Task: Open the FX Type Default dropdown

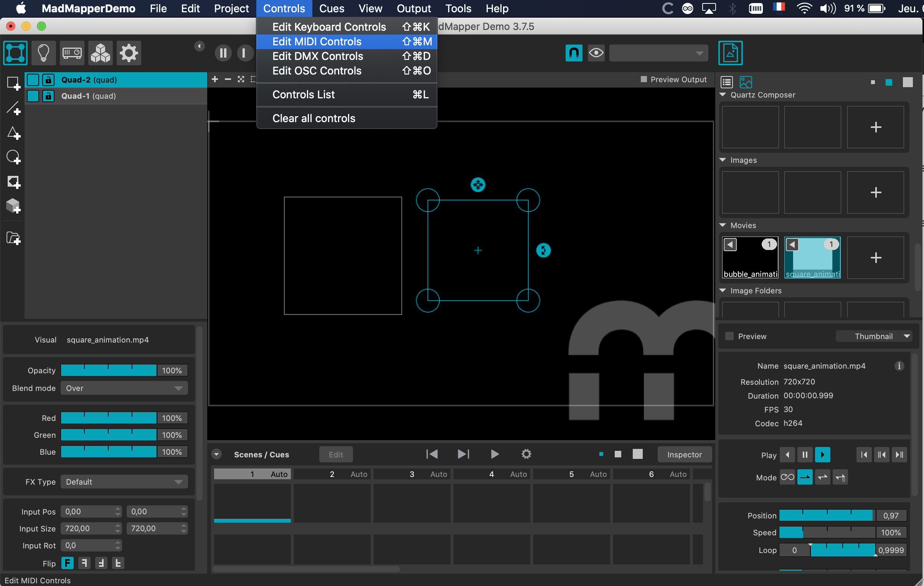Action: point(124,482)
